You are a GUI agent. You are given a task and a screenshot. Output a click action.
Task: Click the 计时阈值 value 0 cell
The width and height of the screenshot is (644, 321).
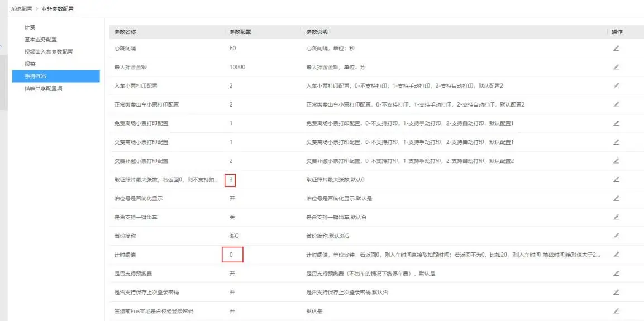(x=232, y=255)
